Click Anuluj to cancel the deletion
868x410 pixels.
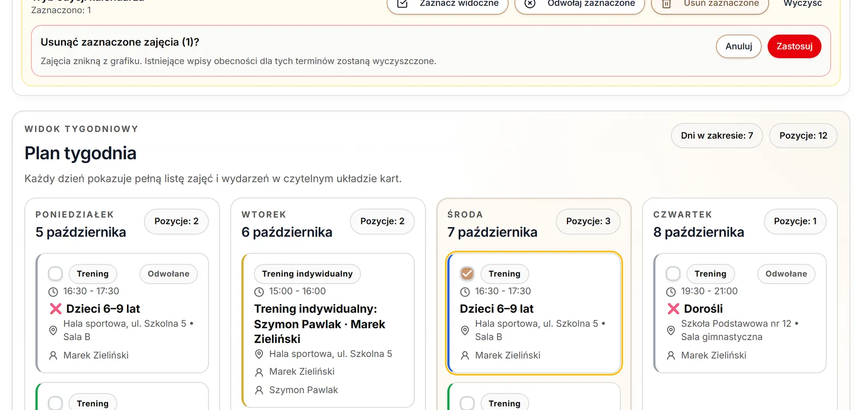click(x=738, y=47)
